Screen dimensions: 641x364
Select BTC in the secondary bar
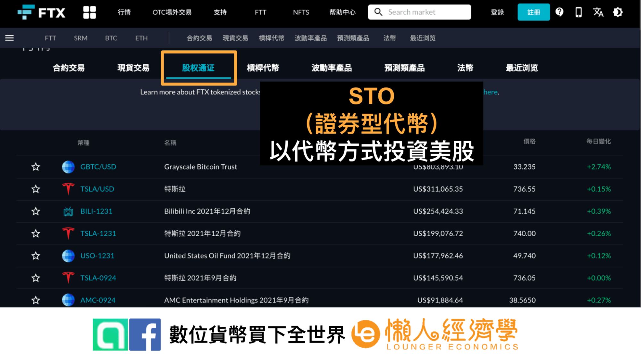111,38
